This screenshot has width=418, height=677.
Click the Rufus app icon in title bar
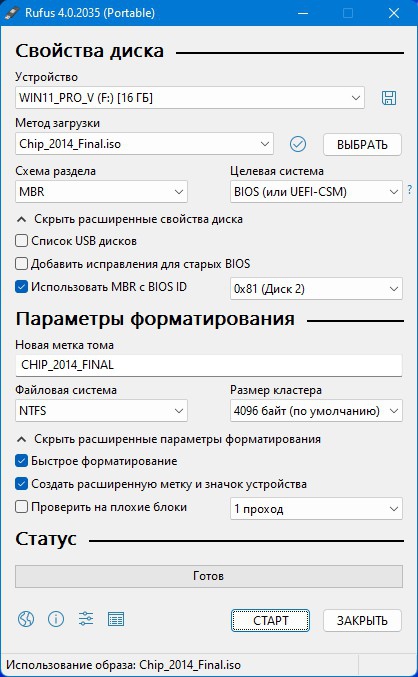click(12, 13)
